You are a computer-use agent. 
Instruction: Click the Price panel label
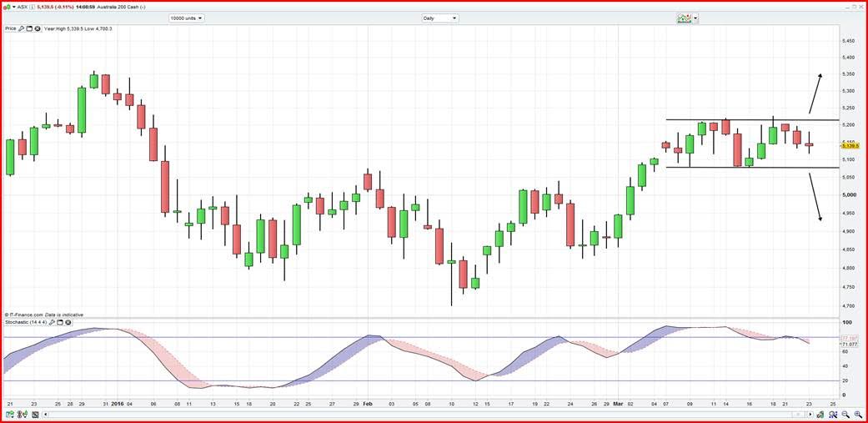pyautogui.click(x=10, y=28)
